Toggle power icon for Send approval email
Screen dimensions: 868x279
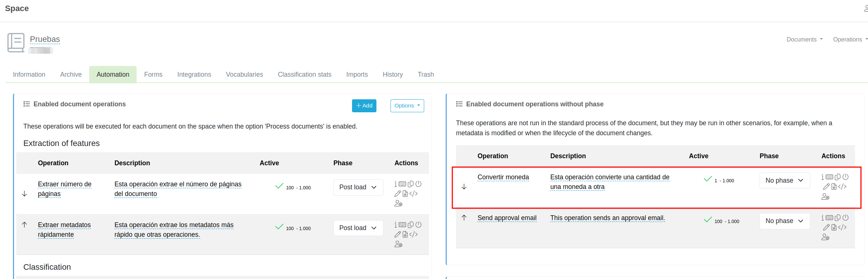click(845, 218)
